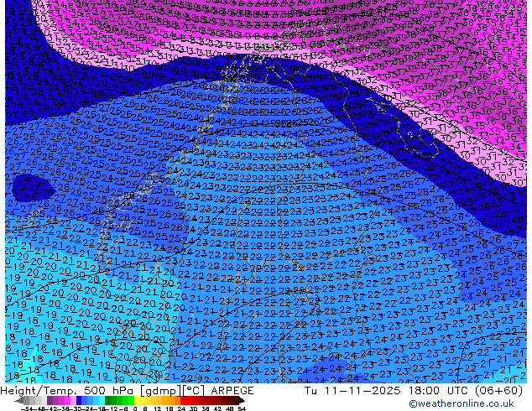This screenshot has width=532, height=411.
Task: Click the ARPEGE model name label
Action: pos(232,391)
